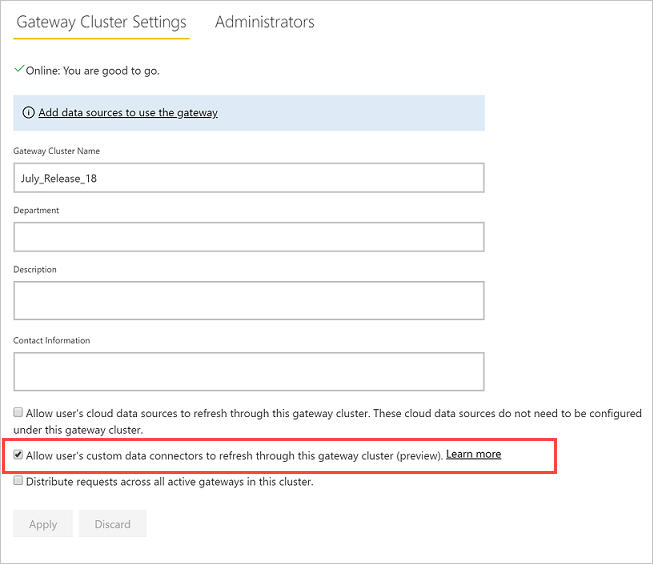Open the Add data sources to use the gateway link

[128, 112]
